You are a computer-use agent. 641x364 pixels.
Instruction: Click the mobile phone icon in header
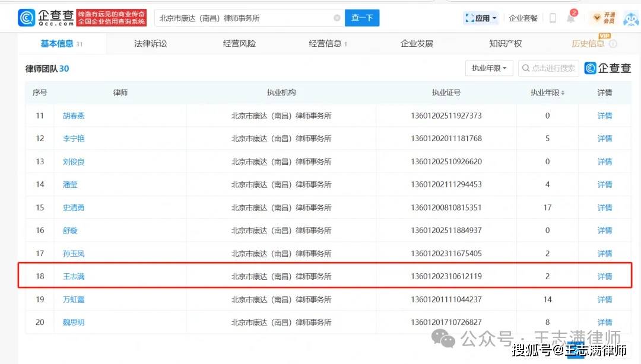[x=553, y=18]
